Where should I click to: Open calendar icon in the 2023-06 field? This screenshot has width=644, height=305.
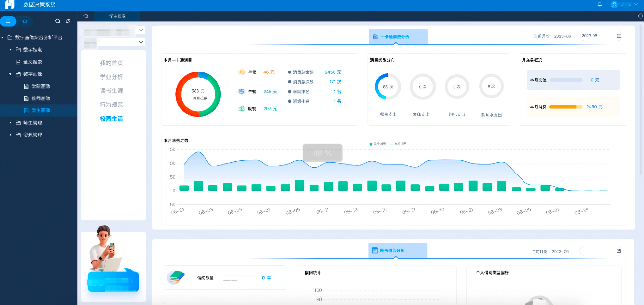[618, 36]
